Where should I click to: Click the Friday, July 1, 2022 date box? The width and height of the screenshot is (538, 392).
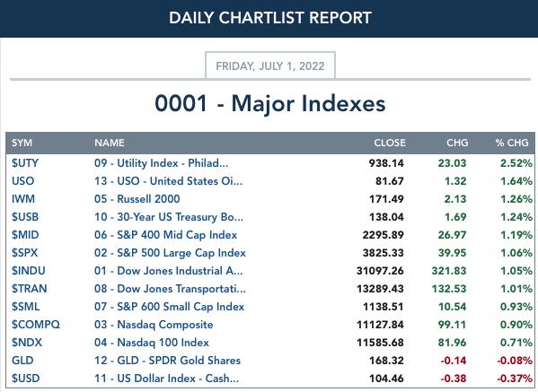pyautogui.click(x=270, y=65)
